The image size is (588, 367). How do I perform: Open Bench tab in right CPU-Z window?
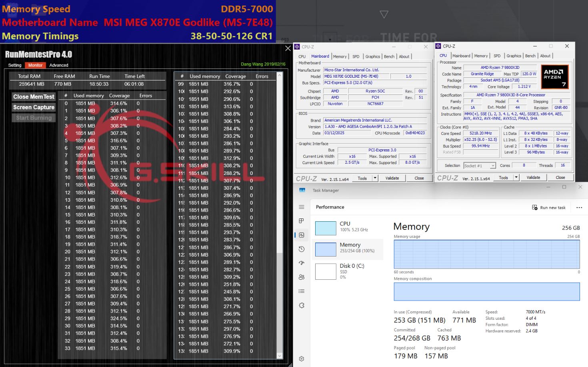coord(530,56)
